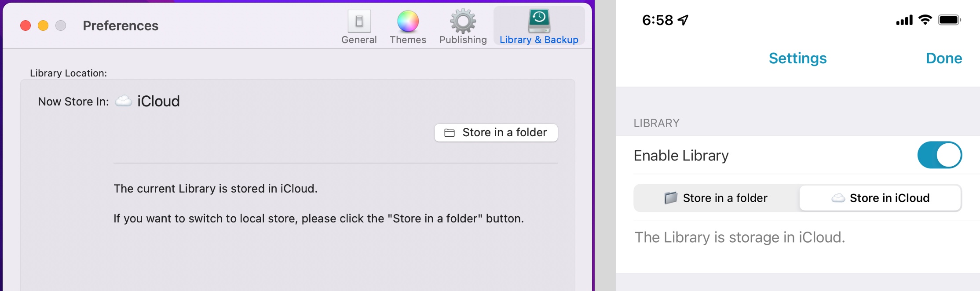Select the Library & Backup drive icon

click(x=539, y=21)
